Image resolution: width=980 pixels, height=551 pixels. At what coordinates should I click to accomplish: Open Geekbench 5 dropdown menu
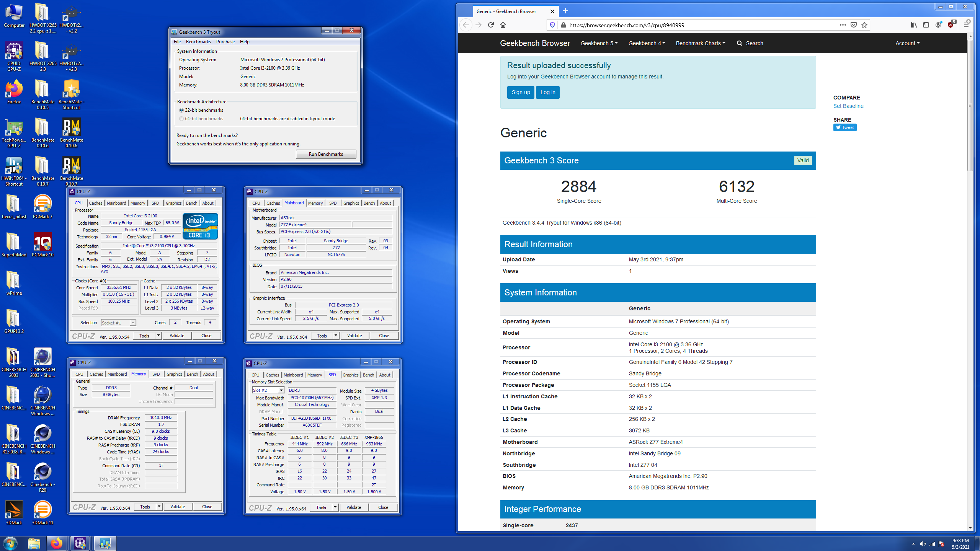[599, 43]
